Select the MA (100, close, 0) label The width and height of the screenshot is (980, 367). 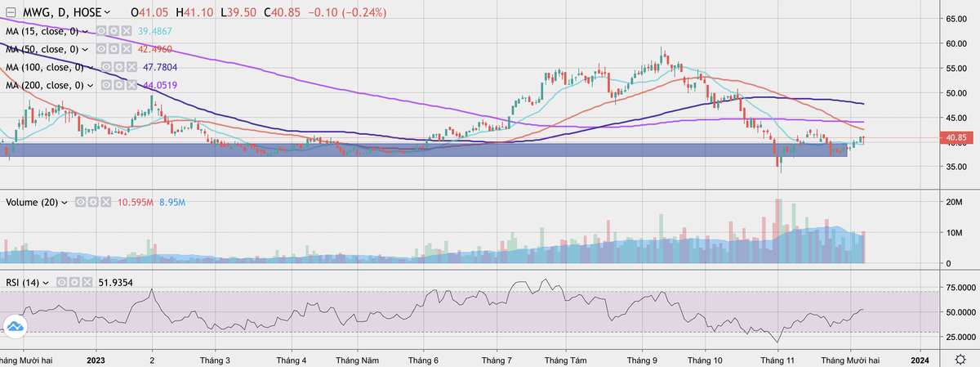click(x=45, y=67)
